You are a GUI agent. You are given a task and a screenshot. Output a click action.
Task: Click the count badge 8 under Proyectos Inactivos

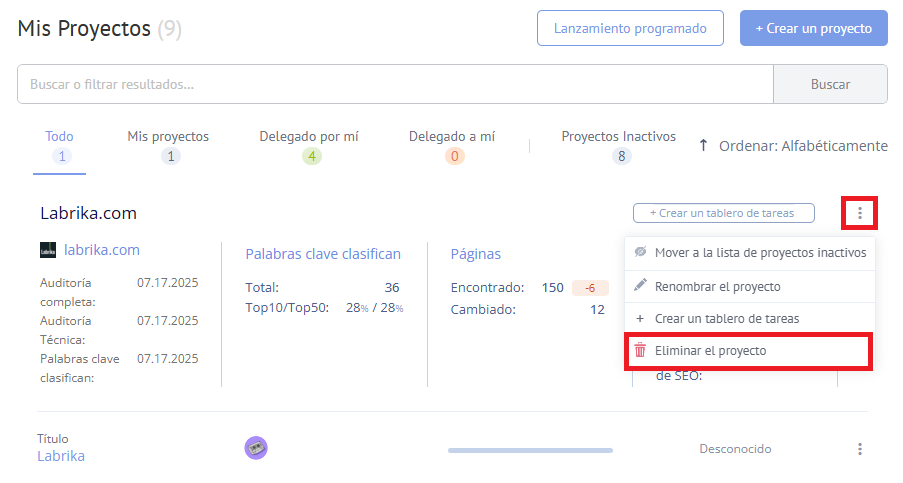pos(621,156)
